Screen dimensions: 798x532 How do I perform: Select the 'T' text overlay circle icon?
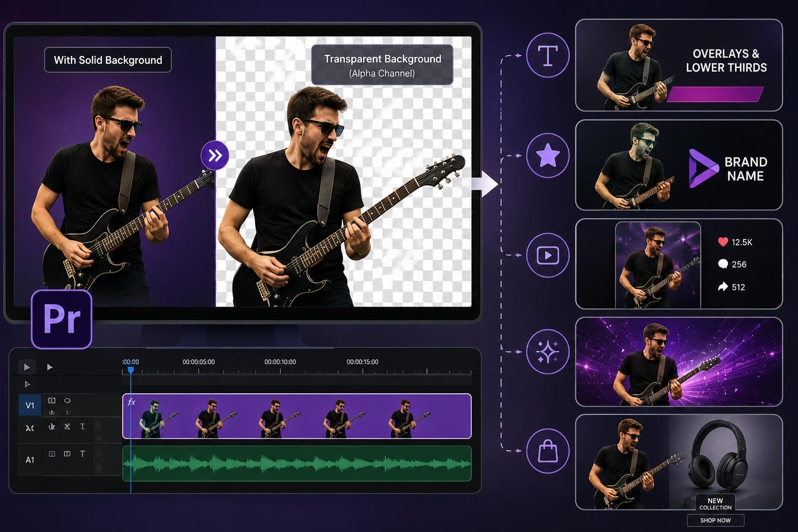(548, 55)
